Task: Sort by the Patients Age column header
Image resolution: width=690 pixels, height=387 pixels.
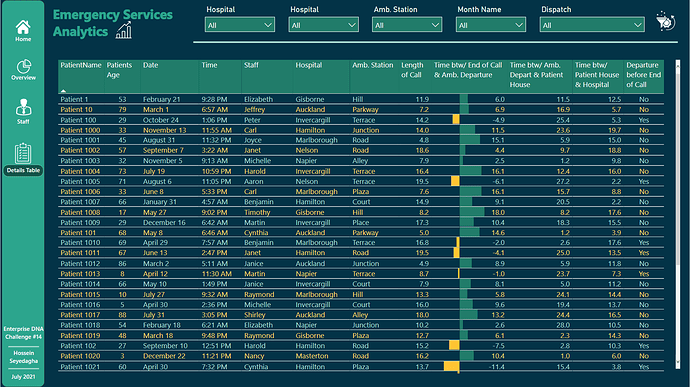Action: click(119, 70)
